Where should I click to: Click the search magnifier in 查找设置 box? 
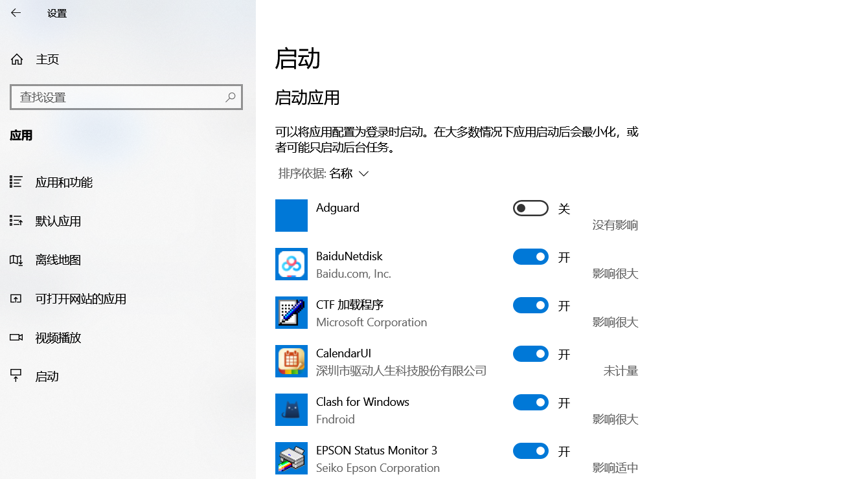point(230,97)
